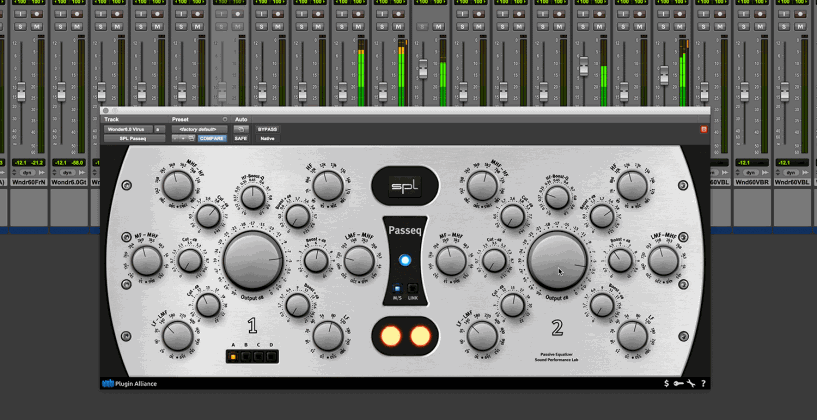Click the red target button in plugin header
Viewport: 817px width, 420px height.
pyautogui.click(x=704, y=129)
